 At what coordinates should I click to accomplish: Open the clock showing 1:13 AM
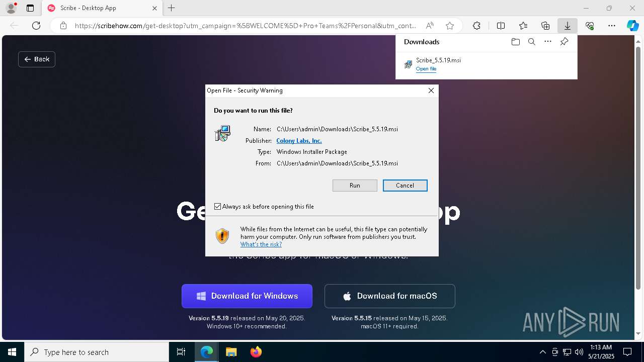click(600, 352)
